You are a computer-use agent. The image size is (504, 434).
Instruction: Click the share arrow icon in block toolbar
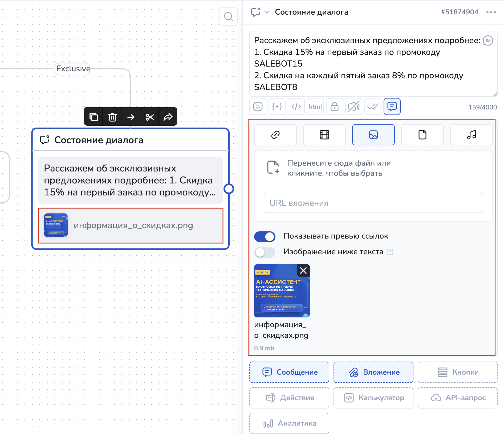pos(168,117)
